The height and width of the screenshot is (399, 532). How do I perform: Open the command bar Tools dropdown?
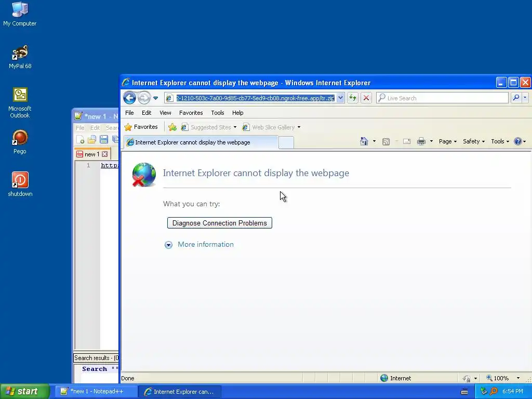[x=500, y=141]
